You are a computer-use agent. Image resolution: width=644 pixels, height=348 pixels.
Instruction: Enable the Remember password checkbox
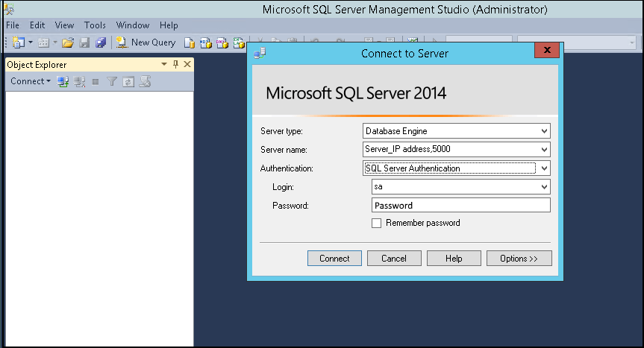click(x=376, y=223)
